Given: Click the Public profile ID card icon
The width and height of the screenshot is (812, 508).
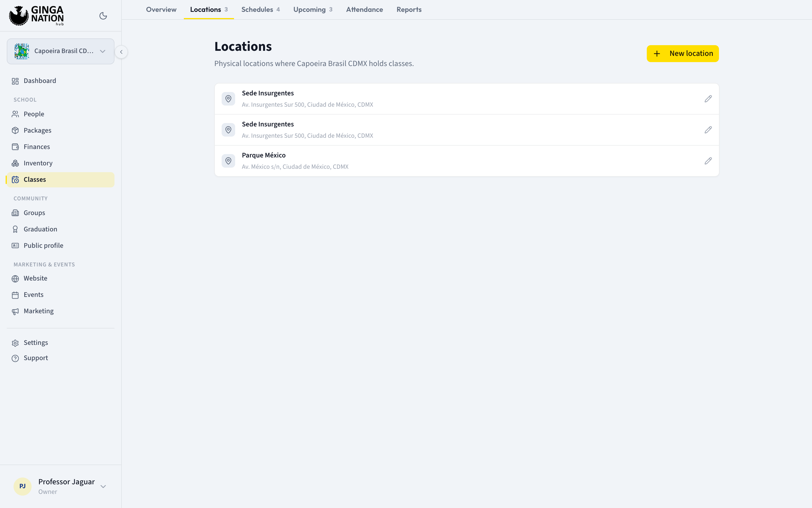Looking at the screenshot, I should point(15,246).
